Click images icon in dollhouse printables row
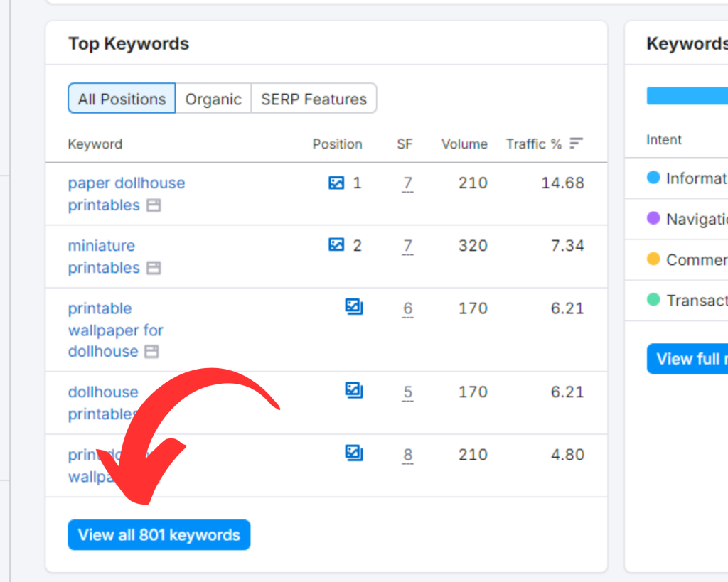Screen dimensions: 728x582 (354, 391)
